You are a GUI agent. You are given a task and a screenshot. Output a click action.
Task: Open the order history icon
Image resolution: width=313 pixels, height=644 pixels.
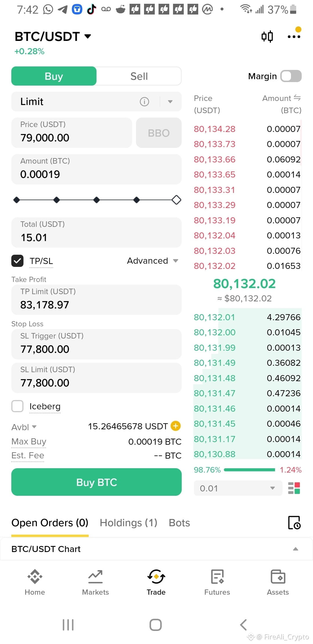[x=294, y=522]
